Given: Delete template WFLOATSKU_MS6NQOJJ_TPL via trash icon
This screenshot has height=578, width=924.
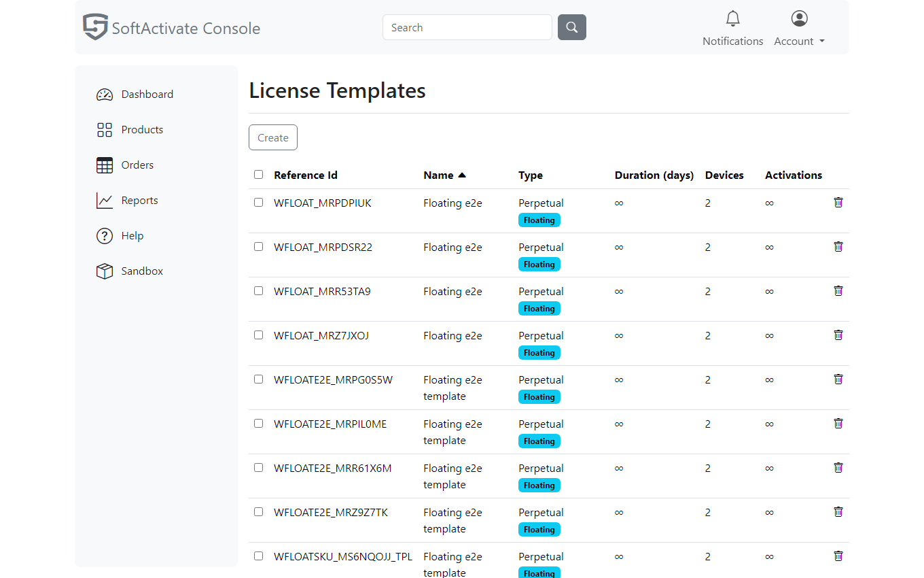Looking at the screenshot, I should [838, 556].
